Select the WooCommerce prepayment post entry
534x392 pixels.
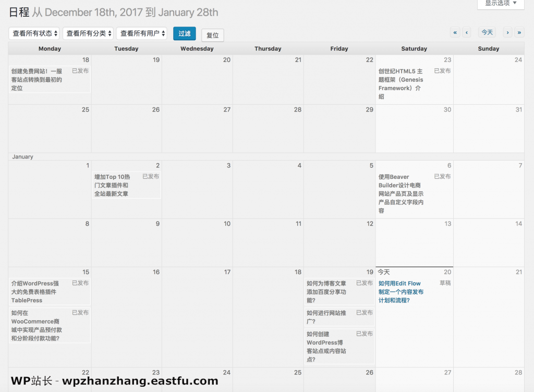37,325
